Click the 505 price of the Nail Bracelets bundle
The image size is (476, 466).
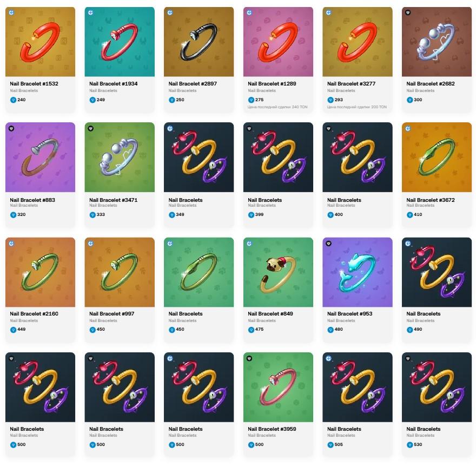coord(339,444)
